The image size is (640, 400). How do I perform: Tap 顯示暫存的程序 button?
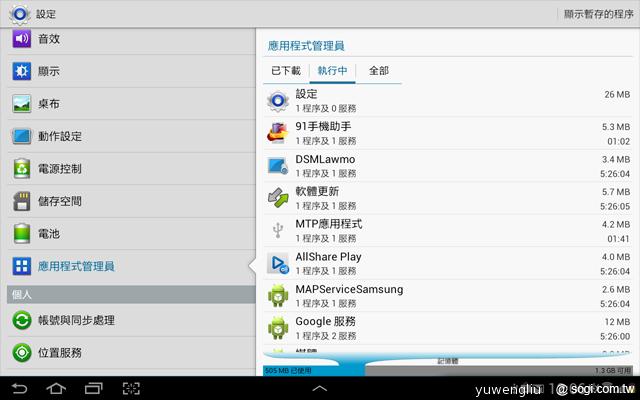coord(598,14)
